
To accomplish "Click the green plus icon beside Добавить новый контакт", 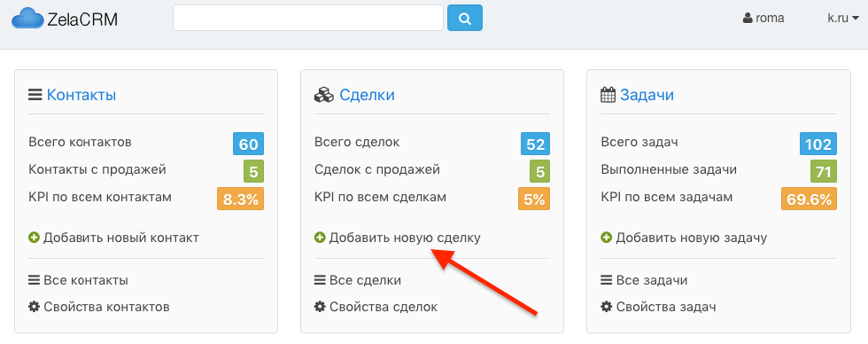I will tap(34, 238).
